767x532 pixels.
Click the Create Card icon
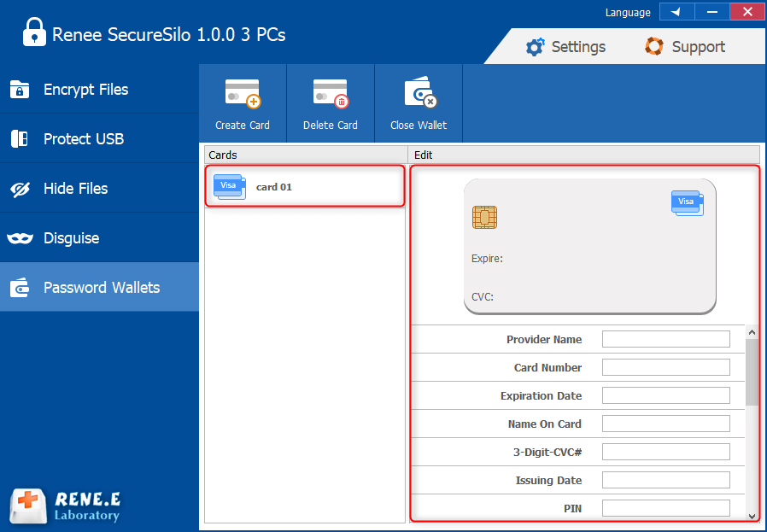[x=242, y=93]
